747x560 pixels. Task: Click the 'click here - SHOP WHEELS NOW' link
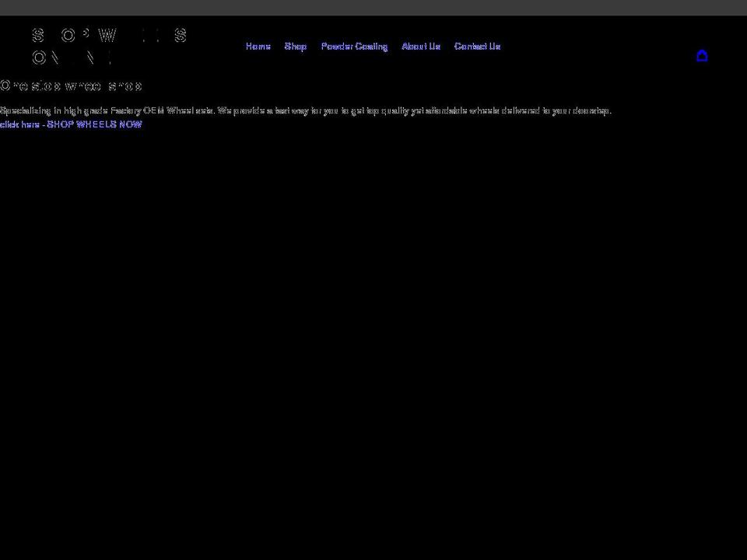click(71, 124)
